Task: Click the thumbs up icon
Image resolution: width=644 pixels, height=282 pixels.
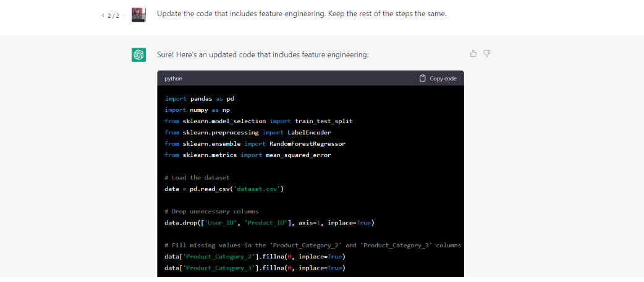Action: click(473, 53)
